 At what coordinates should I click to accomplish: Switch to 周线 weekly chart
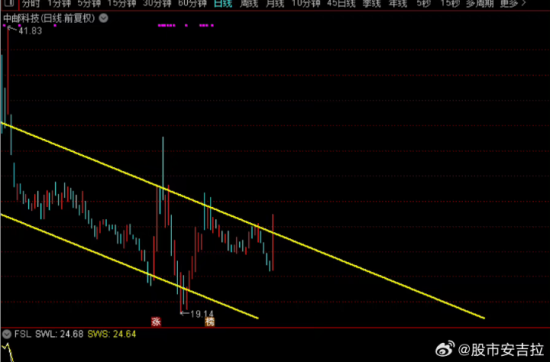[249, 4]
